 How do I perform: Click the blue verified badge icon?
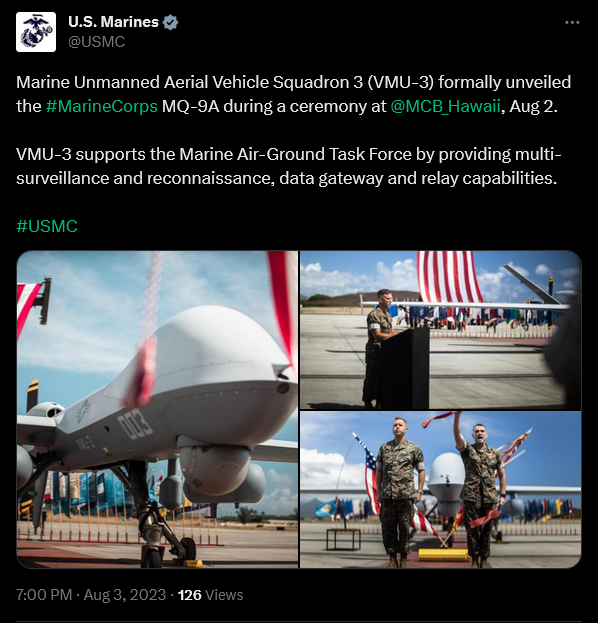click(170, 22)
